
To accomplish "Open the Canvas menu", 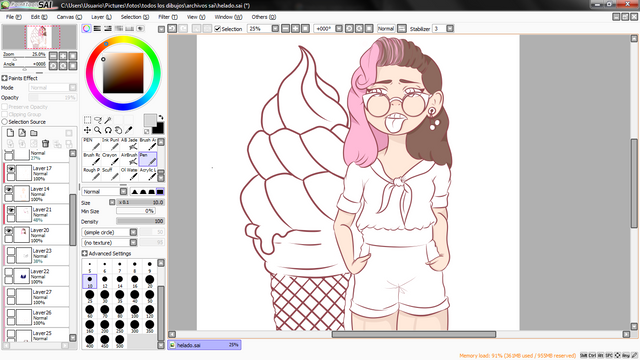I will [x=69, y=17].
